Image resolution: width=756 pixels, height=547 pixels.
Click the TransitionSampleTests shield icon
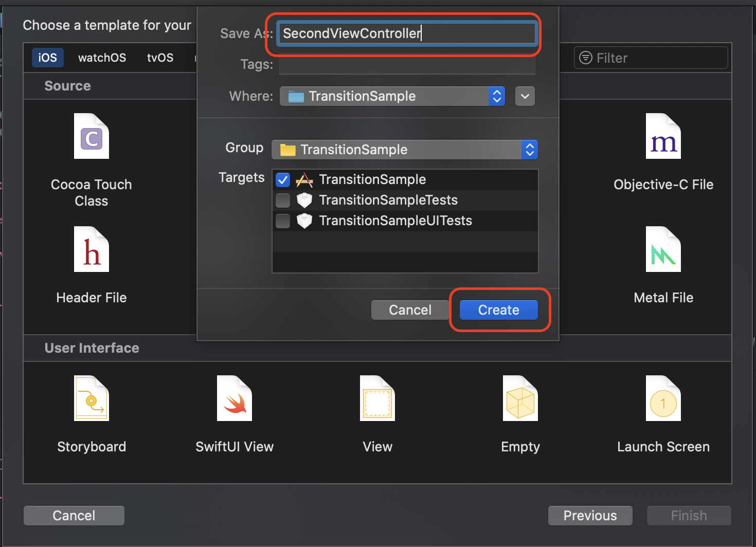click(x=304, y=200)
